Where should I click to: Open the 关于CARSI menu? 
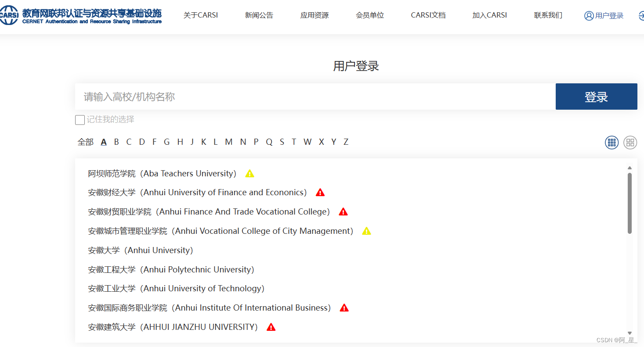point(201,15)
